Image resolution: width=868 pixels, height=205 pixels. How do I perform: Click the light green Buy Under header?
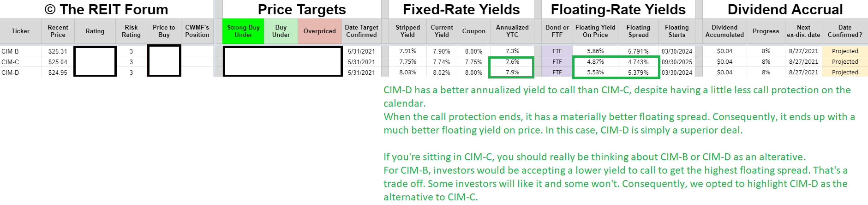pos(281,31)
